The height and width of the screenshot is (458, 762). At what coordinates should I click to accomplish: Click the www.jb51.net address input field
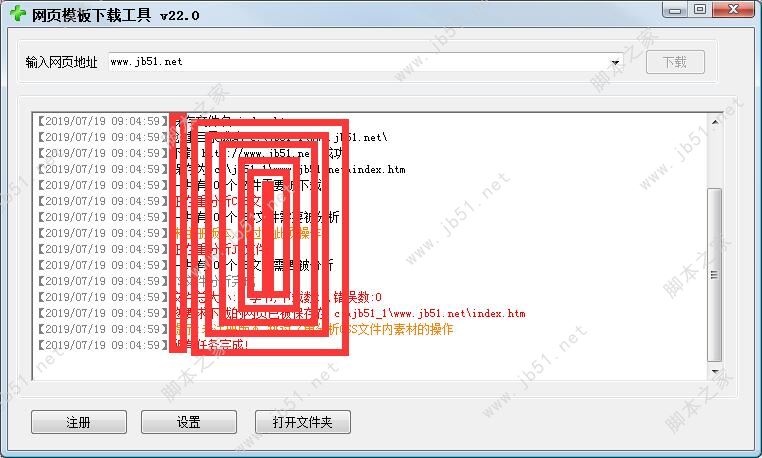pos(359,62)
